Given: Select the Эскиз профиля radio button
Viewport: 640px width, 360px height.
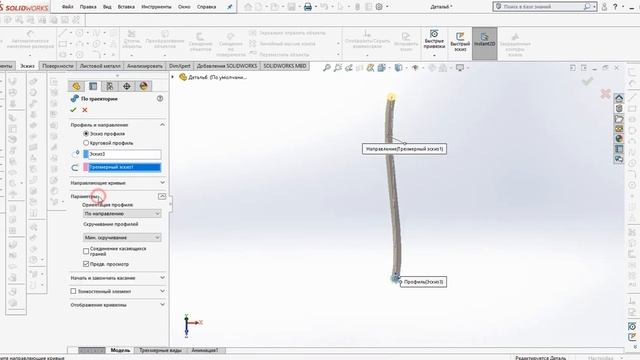Looking at the screenshot, I should click(x=86, y=133).
